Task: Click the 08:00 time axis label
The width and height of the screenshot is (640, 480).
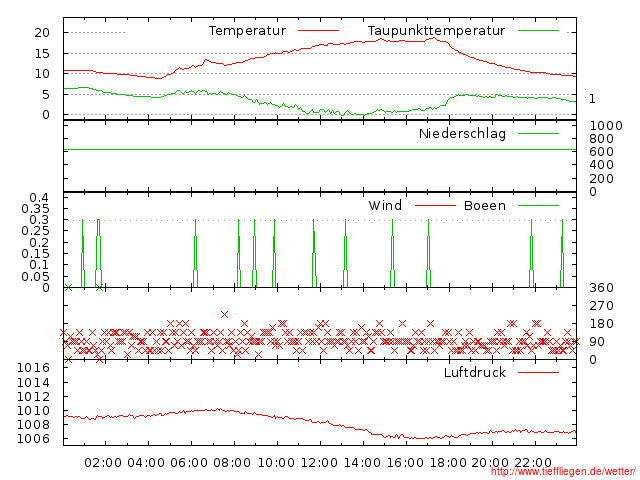Action: pos(232,463)
